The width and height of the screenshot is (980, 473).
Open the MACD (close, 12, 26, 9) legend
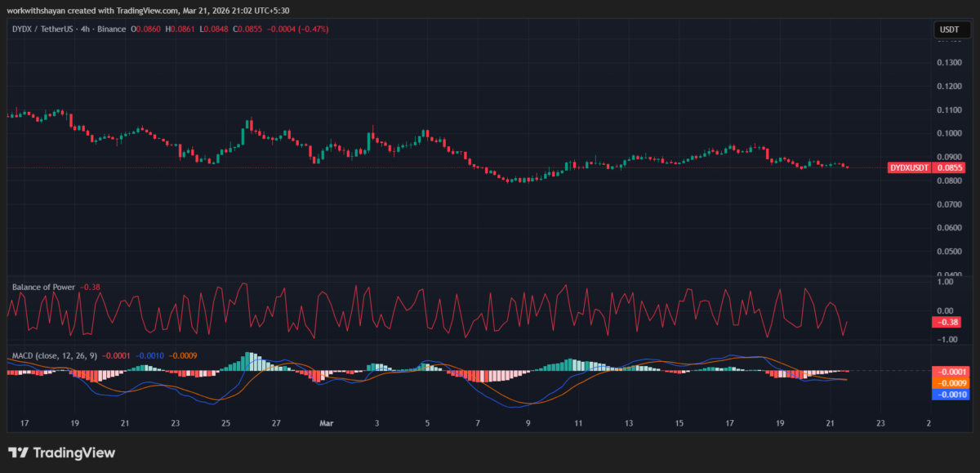click(53, 355)
